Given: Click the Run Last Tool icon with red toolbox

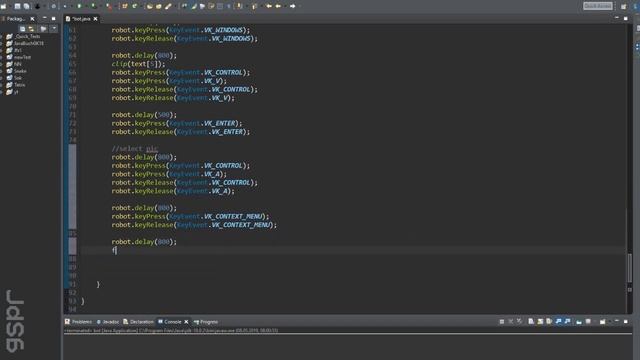Looking at the screenshot, I should pos(109,6).
